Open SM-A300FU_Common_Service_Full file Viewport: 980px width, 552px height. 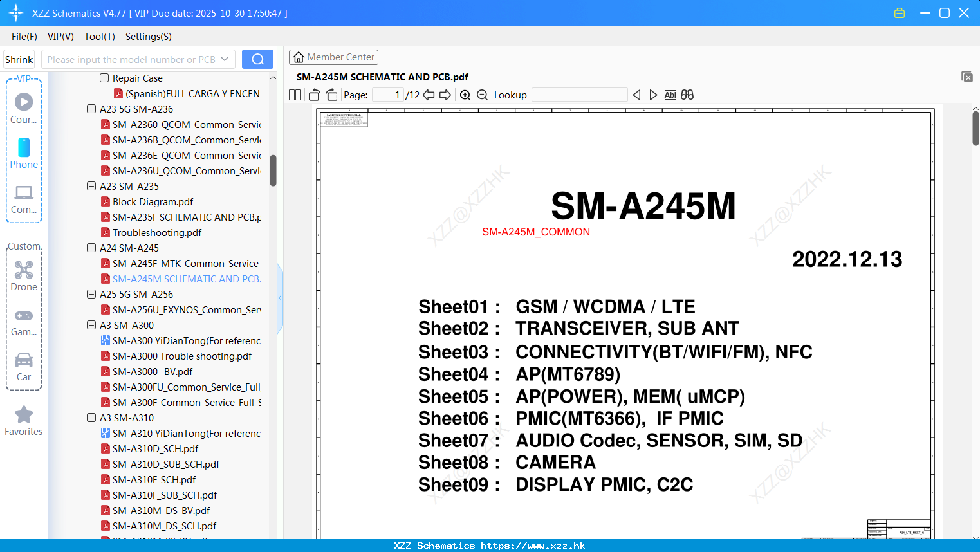click(181, 387)
